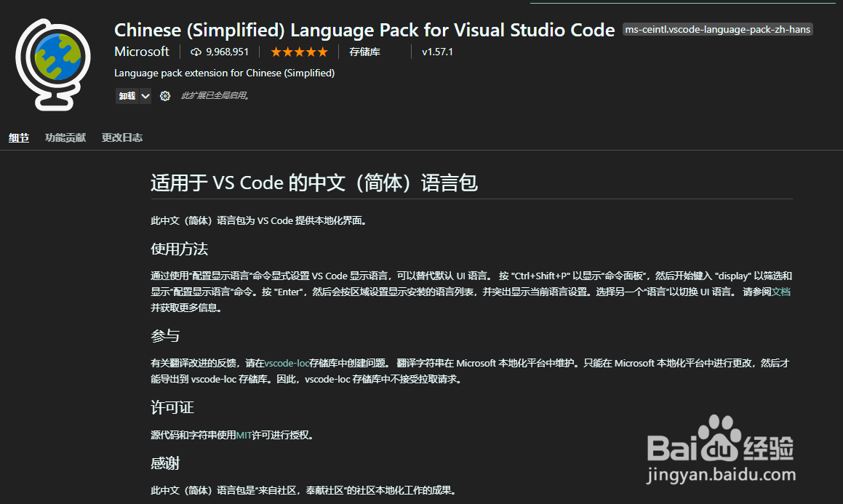Click the 许可证 heading
The height and width of the screenshot is (504, 843).
pyautogui.click(x=172, y=407)
